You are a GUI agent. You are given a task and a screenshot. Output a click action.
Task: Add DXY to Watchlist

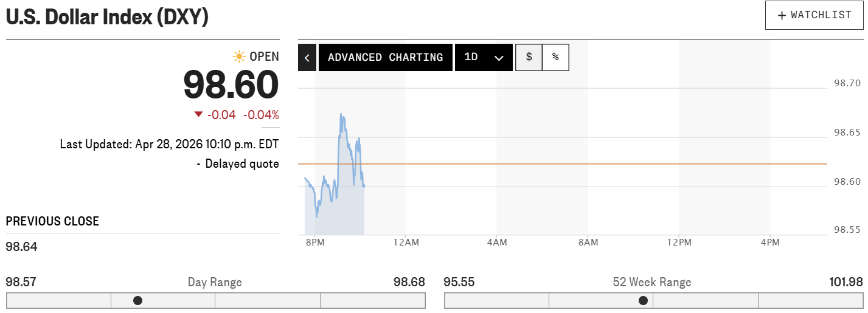(x=814, y=16)
